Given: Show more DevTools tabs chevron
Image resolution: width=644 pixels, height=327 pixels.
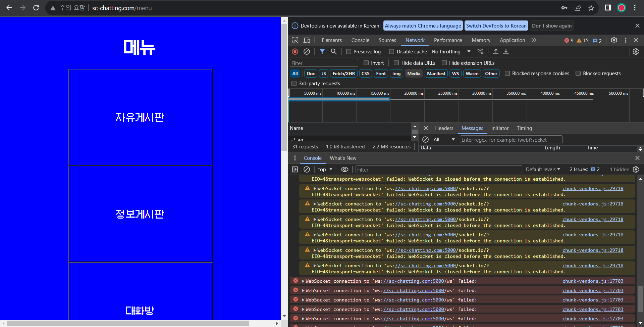Looking at the screenshot, I should tap(534, 40).
